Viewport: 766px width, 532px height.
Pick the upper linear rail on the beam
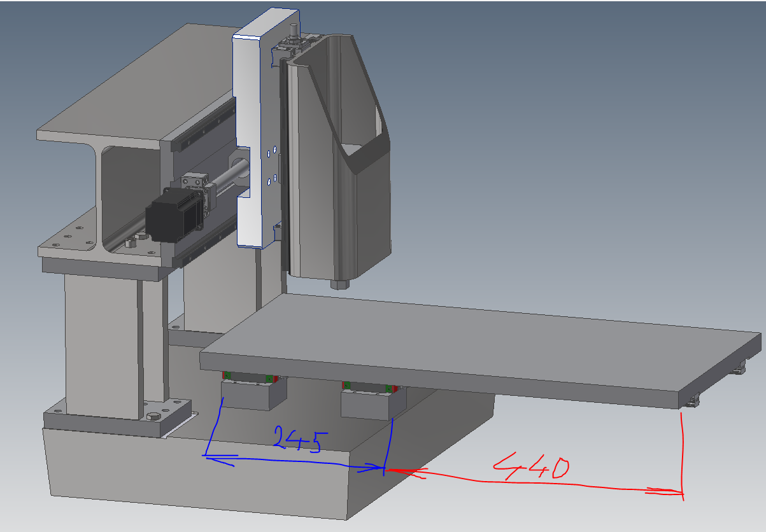click(x=205, y=133)
